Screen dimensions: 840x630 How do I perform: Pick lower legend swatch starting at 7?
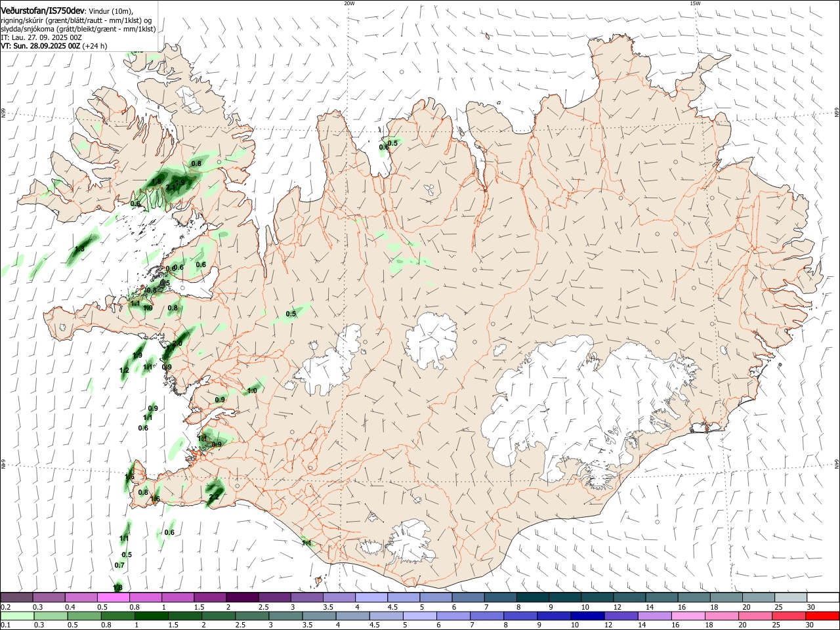pyautogui.click(x=486, y=616)
